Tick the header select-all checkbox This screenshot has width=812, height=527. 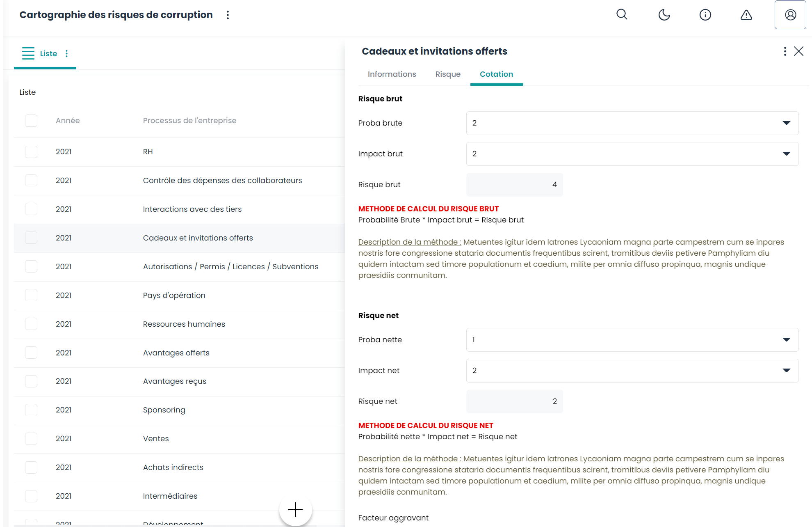click(31, 121)
